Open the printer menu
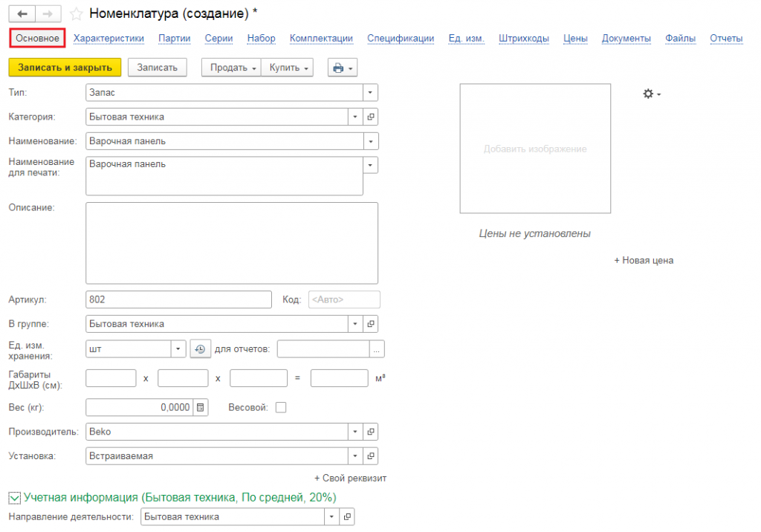 click(x=343, y=68)
